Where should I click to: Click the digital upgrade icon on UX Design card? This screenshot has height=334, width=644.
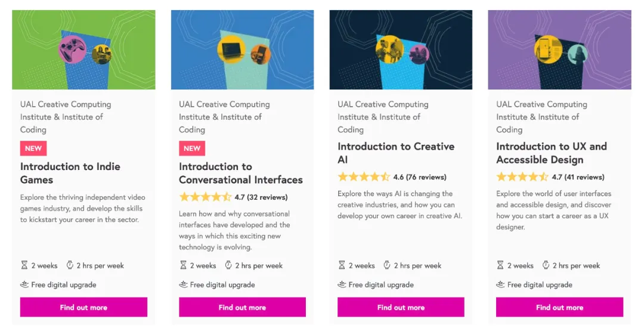click(500, 284)
